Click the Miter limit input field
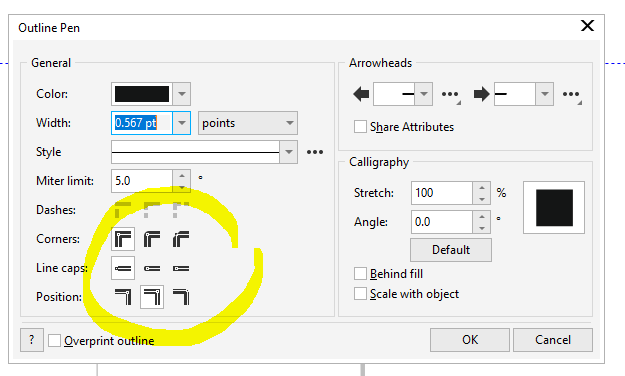 click(142, 181)
